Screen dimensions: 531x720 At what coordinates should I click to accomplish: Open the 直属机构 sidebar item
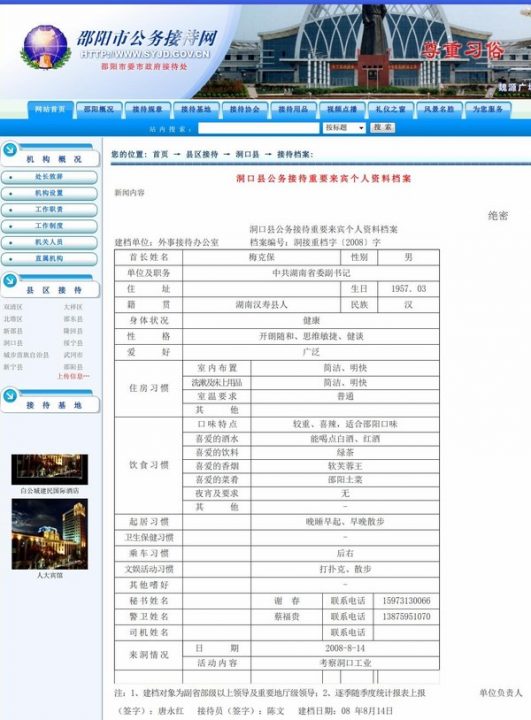coord(49,259)
